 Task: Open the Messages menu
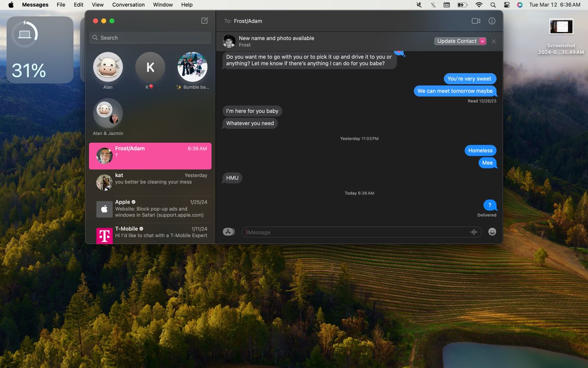35,5
